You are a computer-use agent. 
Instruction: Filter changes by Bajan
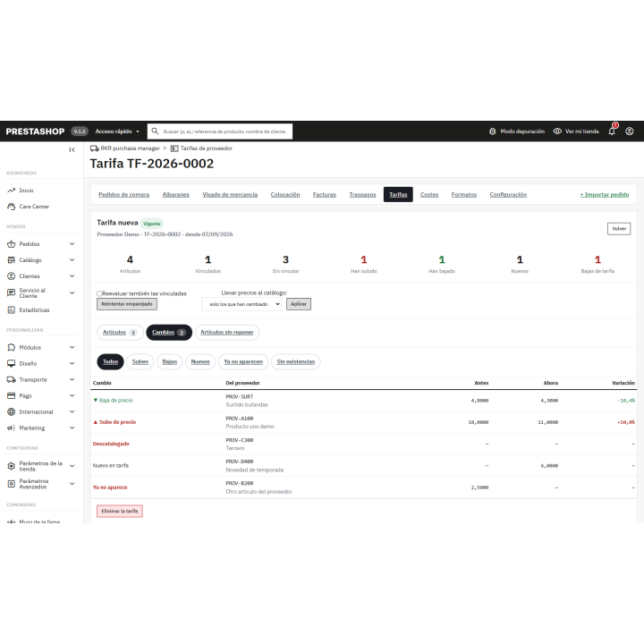pyautogui.click(x=169, y=362)
